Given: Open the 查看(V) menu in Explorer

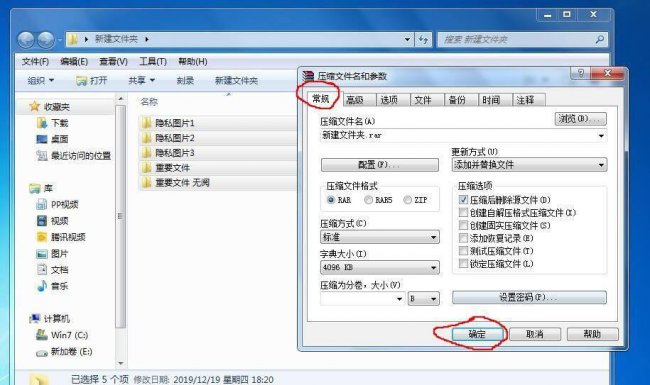Looking at the screenshot, I should [x=113, y=61].
